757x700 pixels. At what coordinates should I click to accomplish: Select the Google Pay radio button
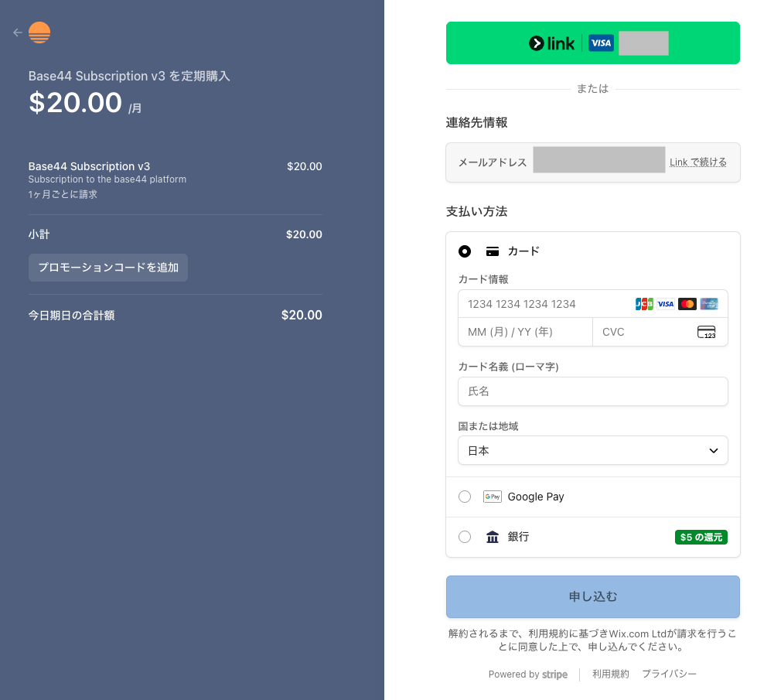pos(465,497)
